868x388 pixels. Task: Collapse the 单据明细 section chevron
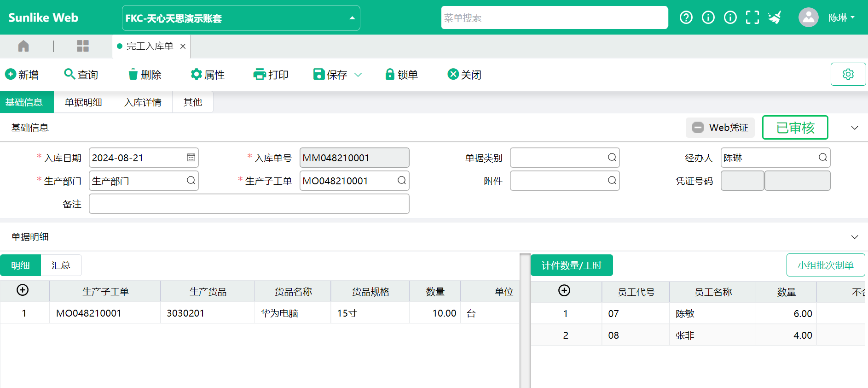tap(854, 237)
